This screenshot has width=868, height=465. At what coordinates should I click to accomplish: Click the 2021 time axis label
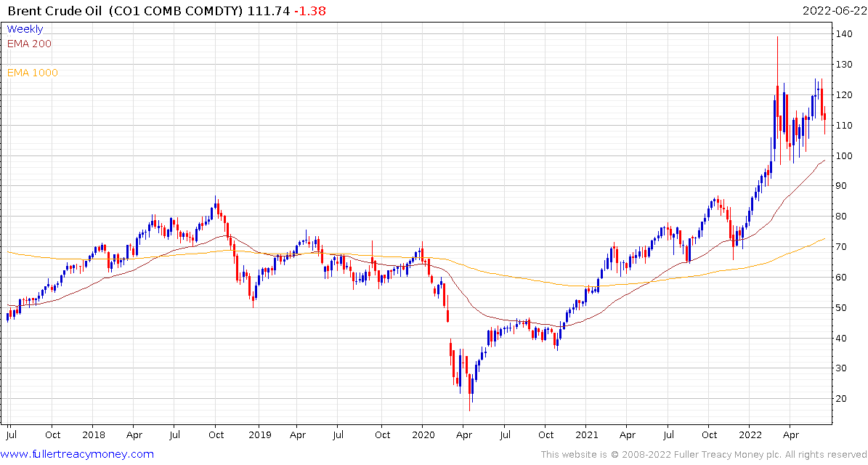pyautogui.click(x=585, y=435)
